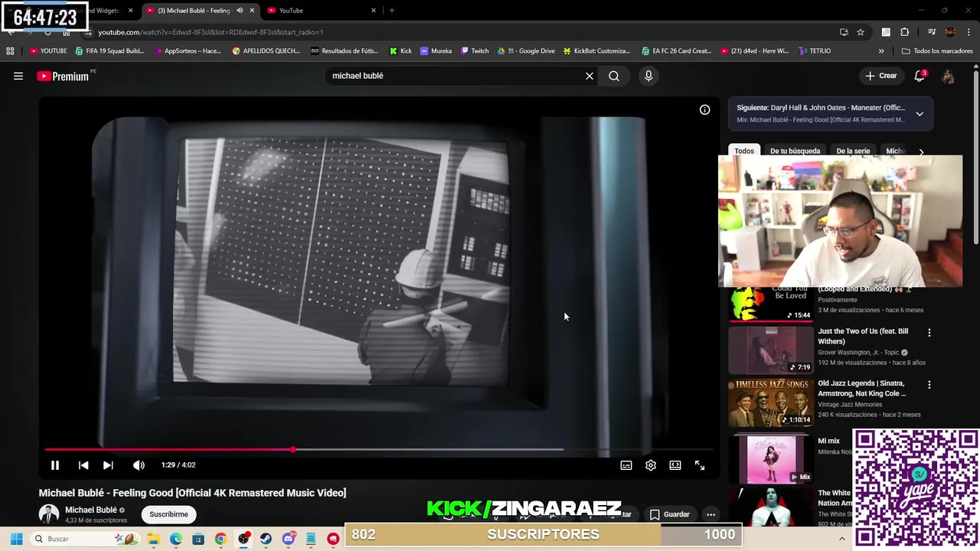Open player settings gear menu
This screenshot has width=980, height=551.
[x=651, y=465]
